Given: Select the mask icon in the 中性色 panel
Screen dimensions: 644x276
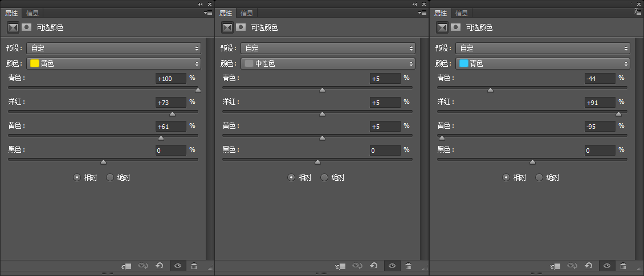Looking at the screenshot, I should click(241, 27).
